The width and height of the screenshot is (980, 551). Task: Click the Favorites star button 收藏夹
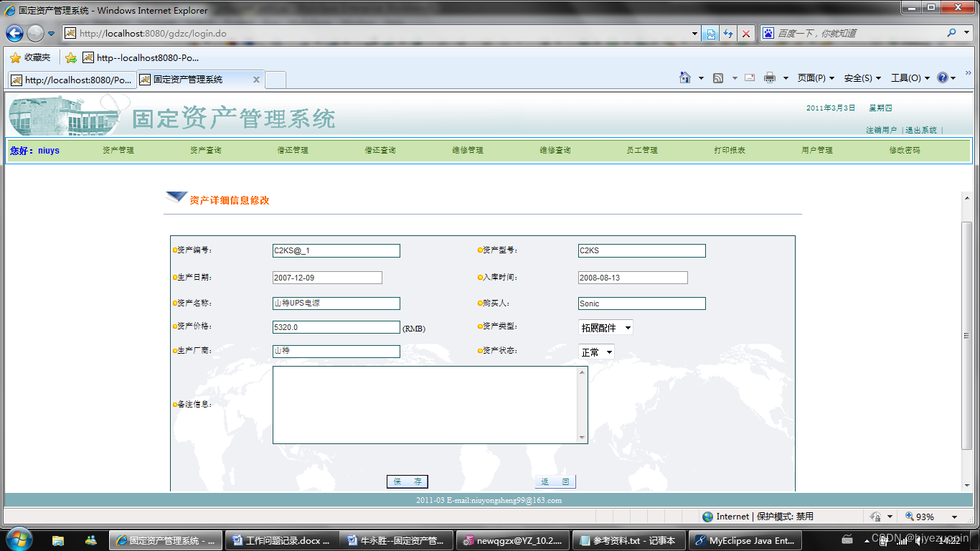(x=30, y=57)
